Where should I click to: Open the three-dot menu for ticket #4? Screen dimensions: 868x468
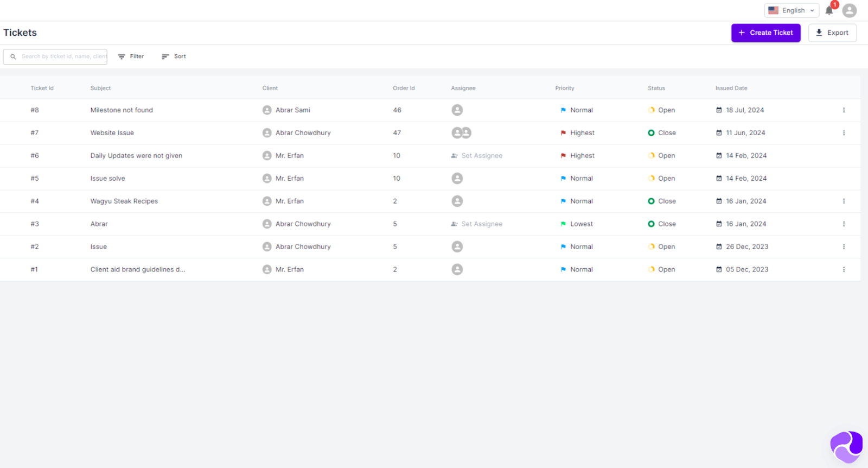point(844,201)
